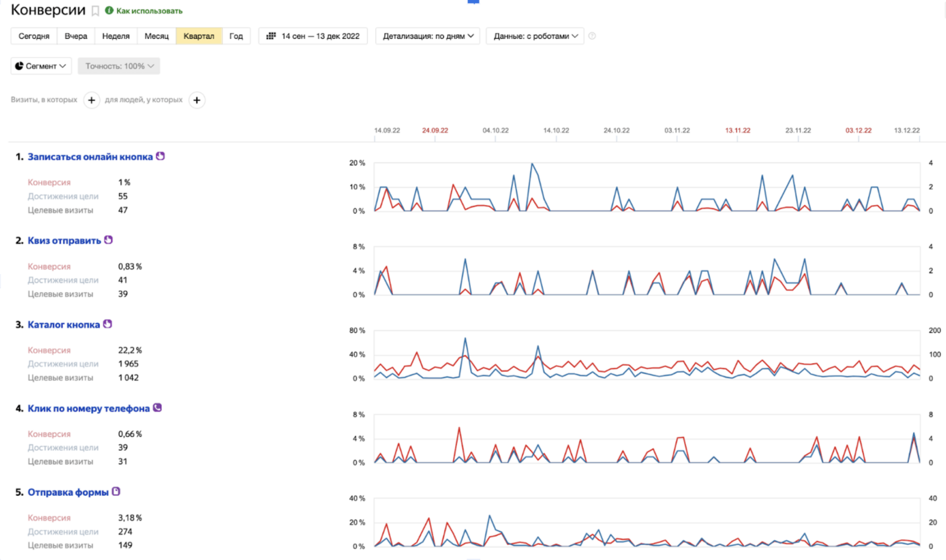Screen dimensions: 946x560
Task: Add a condition for Визиты, в которых
Action: [x=92, y=100]
